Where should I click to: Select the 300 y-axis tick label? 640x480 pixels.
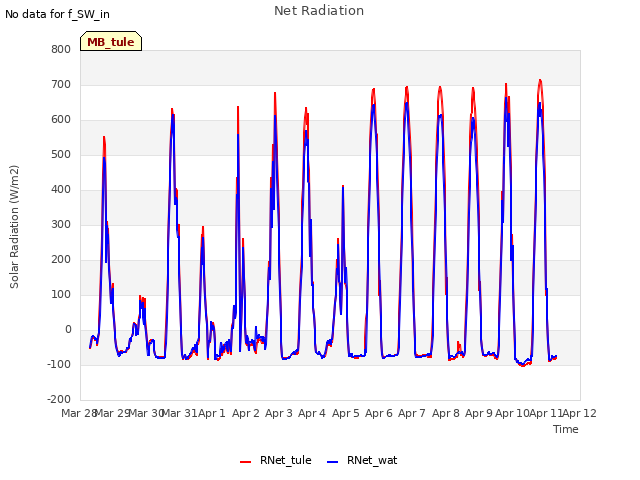click(61, 224)
